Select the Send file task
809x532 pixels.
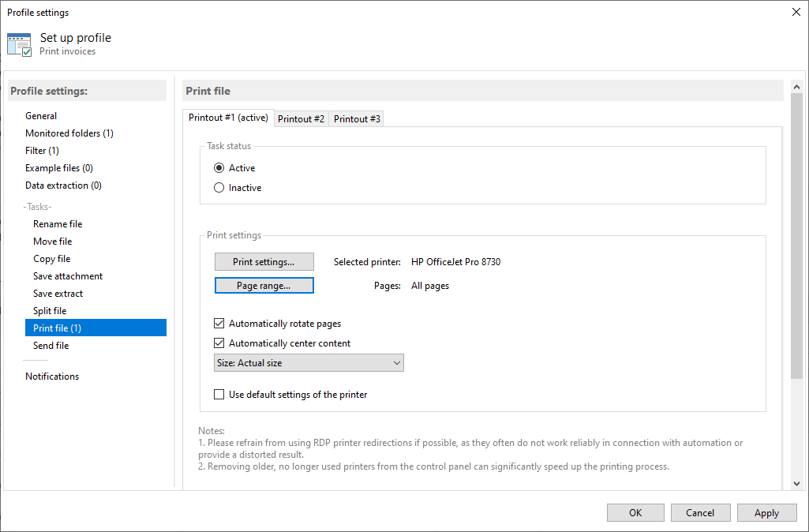point(51,346)
